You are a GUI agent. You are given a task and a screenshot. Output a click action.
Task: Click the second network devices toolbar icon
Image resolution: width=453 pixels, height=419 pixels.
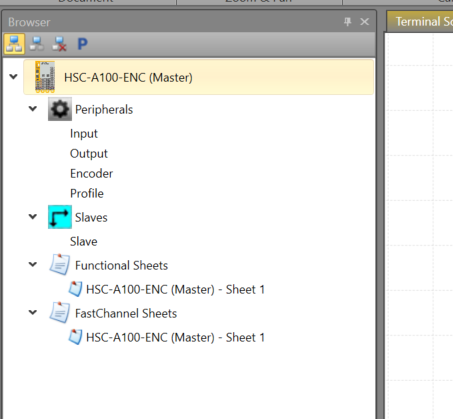37,44
